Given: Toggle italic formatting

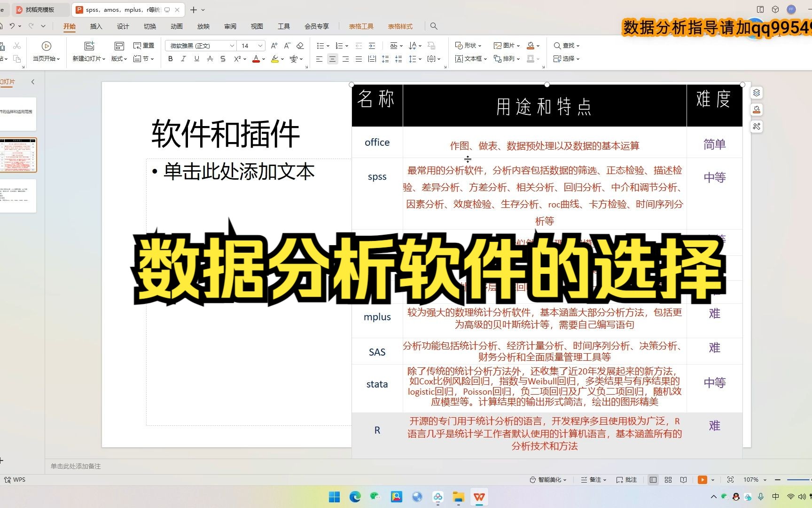Looking at the screenshot, I should (x=184, y=59).
